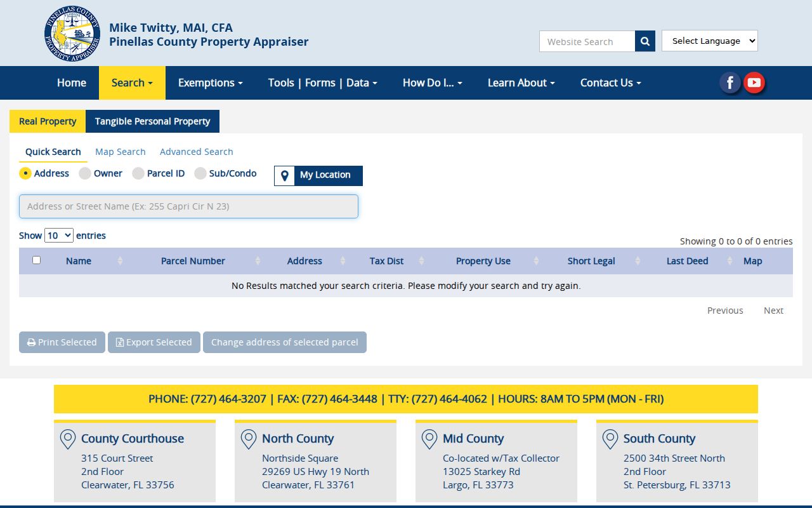Click the North County location pin icon
812x508 pixels.
pyautogui.click(x=249, y=439)
